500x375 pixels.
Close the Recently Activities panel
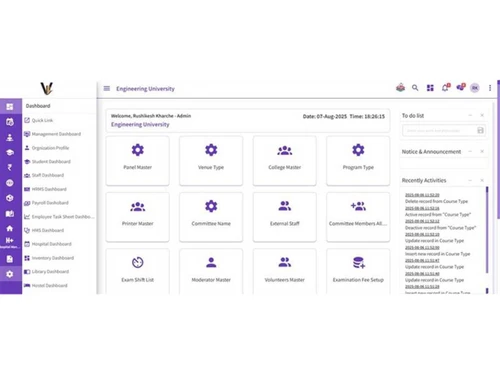[482, 180]
